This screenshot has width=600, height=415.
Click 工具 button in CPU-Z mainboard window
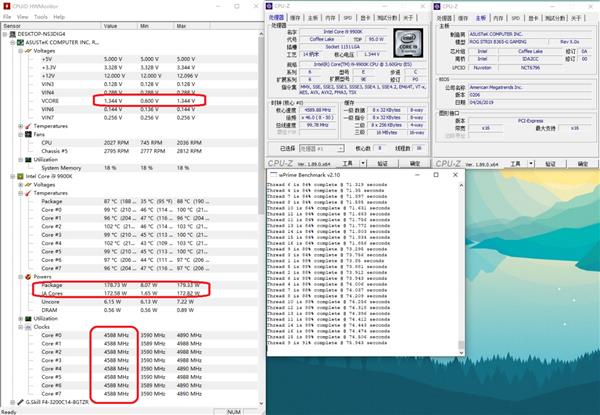[515, 164]
